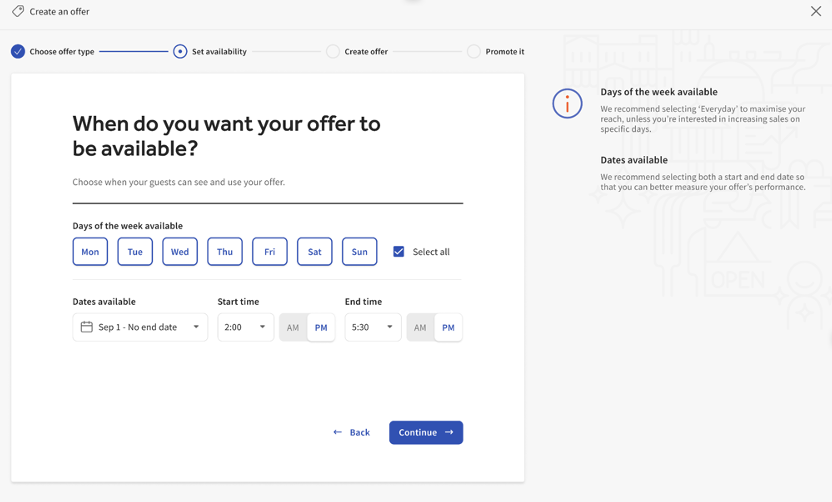This screenshot has width=832, height=502.
Task: Click the completed checkmark step icon
Action: click(18, 51)
